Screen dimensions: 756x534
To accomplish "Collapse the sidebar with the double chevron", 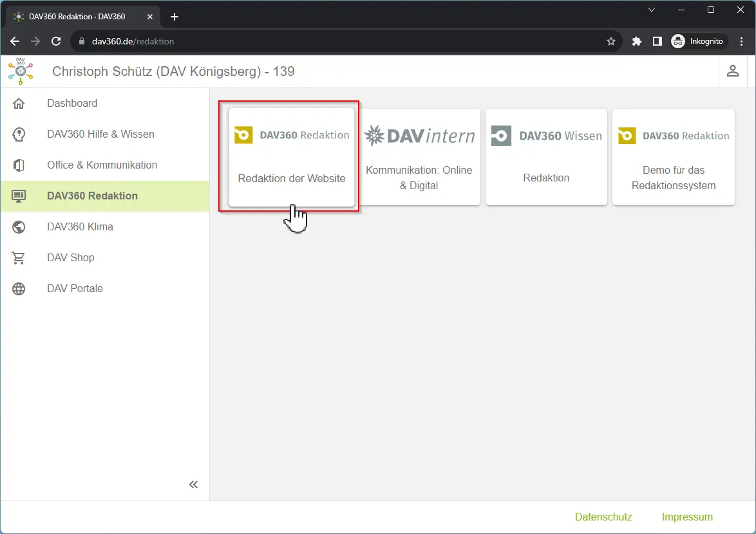I will coord(193,484).
